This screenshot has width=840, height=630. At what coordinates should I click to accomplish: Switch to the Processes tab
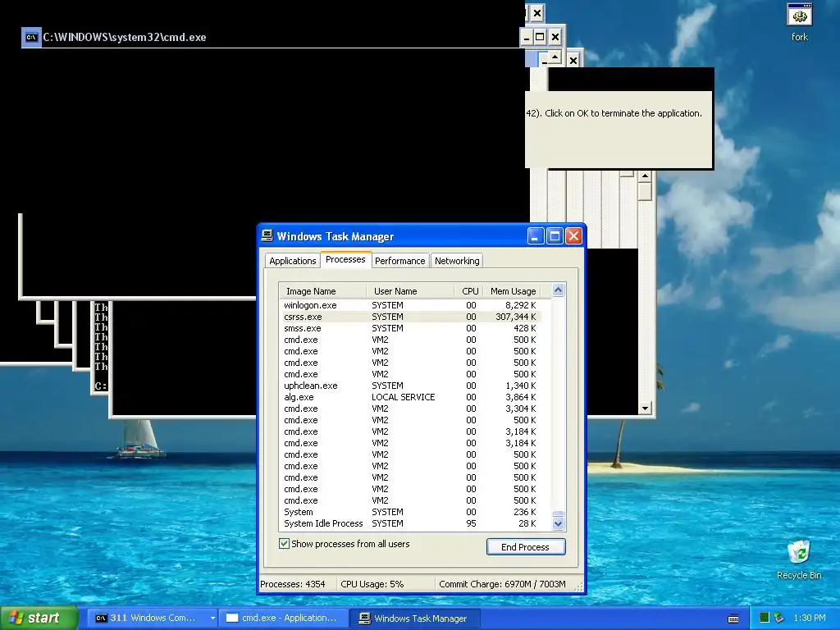tap(345, 259)
